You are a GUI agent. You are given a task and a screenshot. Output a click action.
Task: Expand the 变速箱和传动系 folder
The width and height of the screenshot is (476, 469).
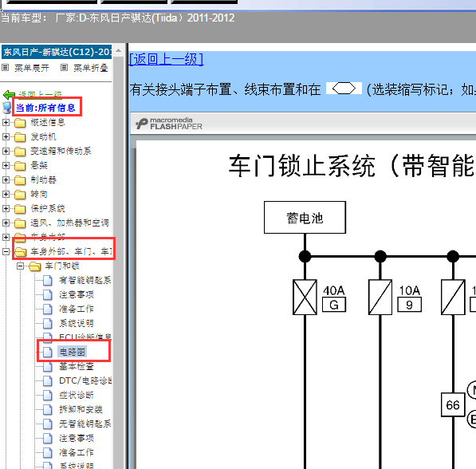pos(6,151)
